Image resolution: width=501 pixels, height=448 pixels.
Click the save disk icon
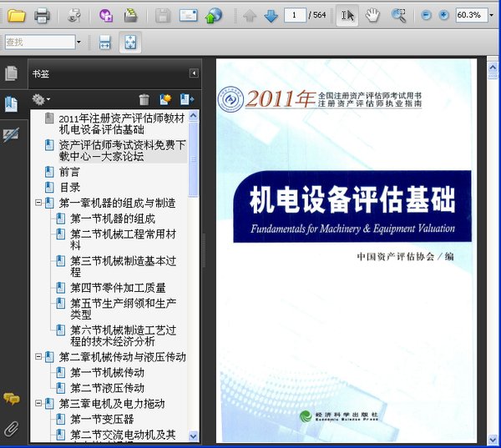pos(163,15)
